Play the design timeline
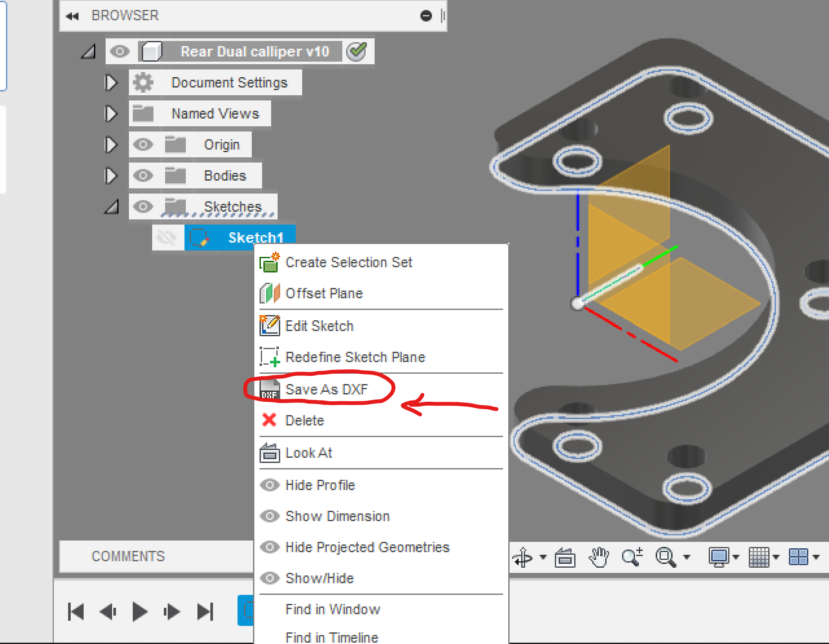829x644 pixels. point(140,612)
